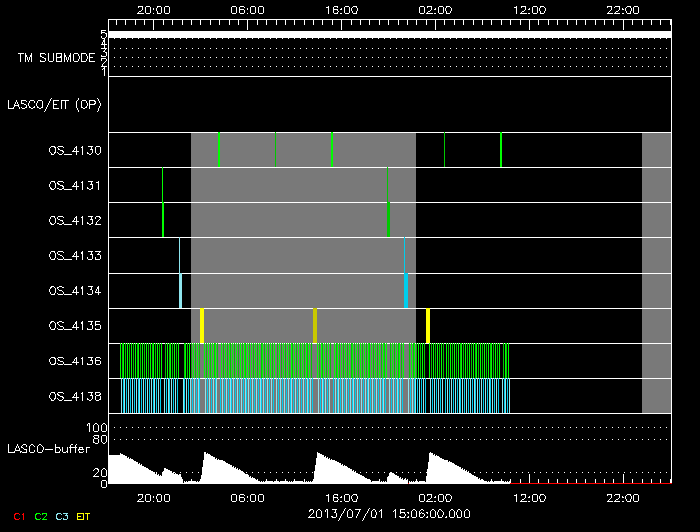Click the left green marker in OS_4132
The width and height of the screenshot is (700, 532).
(x=163, y=220)
